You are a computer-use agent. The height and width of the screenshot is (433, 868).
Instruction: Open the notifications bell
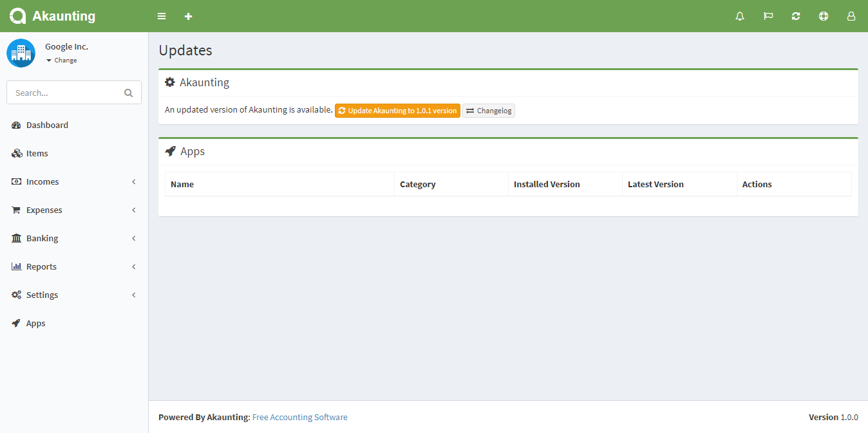click(x=740, y=16)
